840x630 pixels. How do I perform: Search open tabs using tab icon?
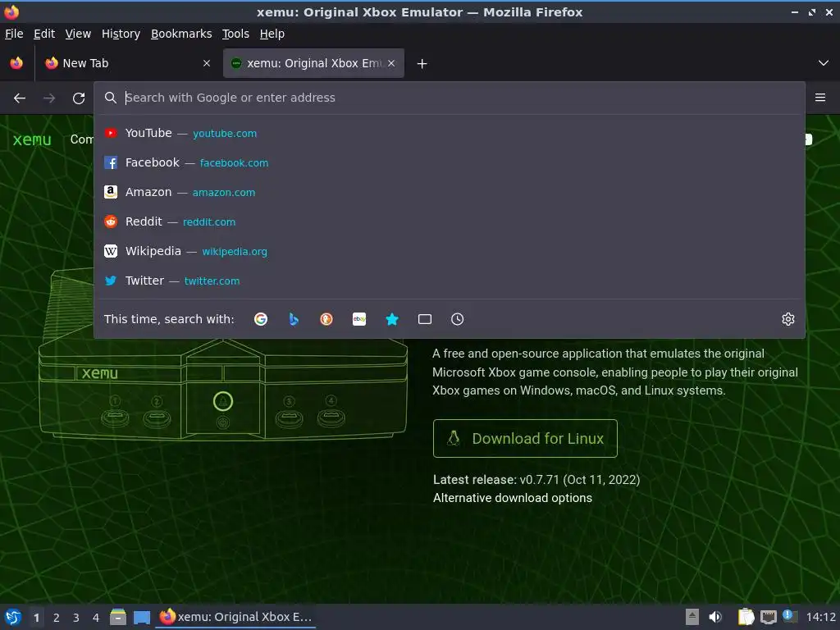coord(425,319)
